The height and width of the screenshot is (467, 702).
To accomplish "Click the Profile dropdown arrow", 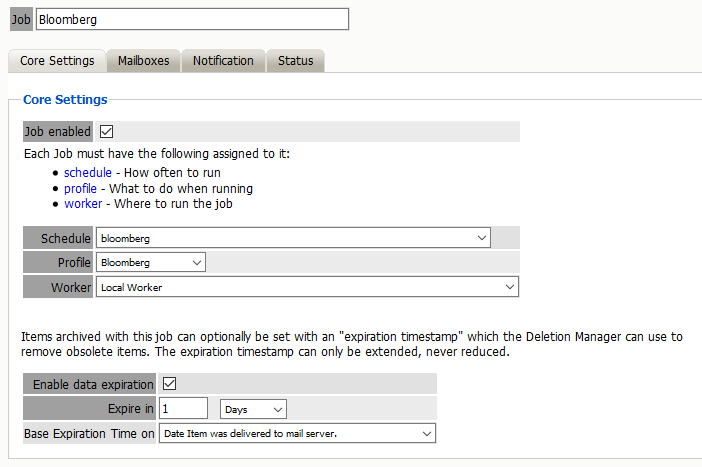I will pyautogui.click(x=197, y=262).
